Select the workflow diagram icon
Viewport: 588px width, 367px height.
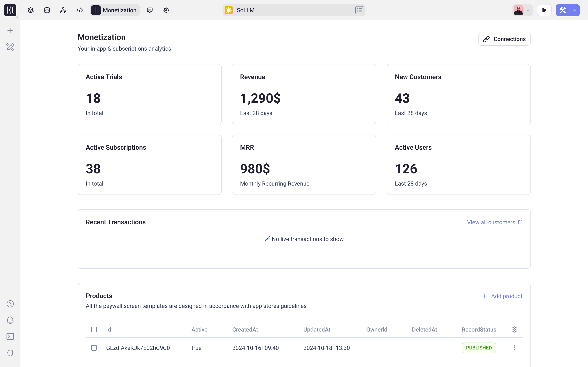[x=63, y=10]
